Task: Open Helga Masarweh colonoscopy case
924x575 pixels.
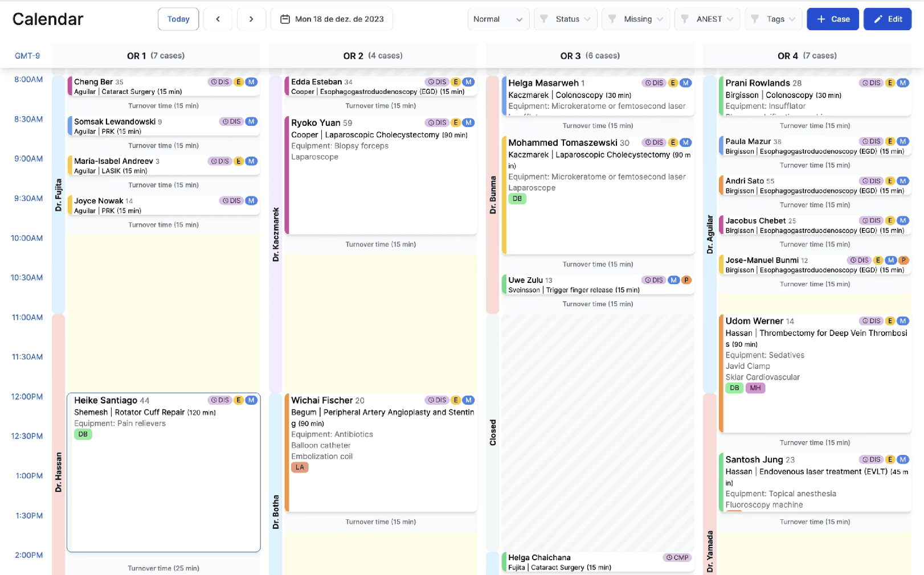Action: pos(598,96)
